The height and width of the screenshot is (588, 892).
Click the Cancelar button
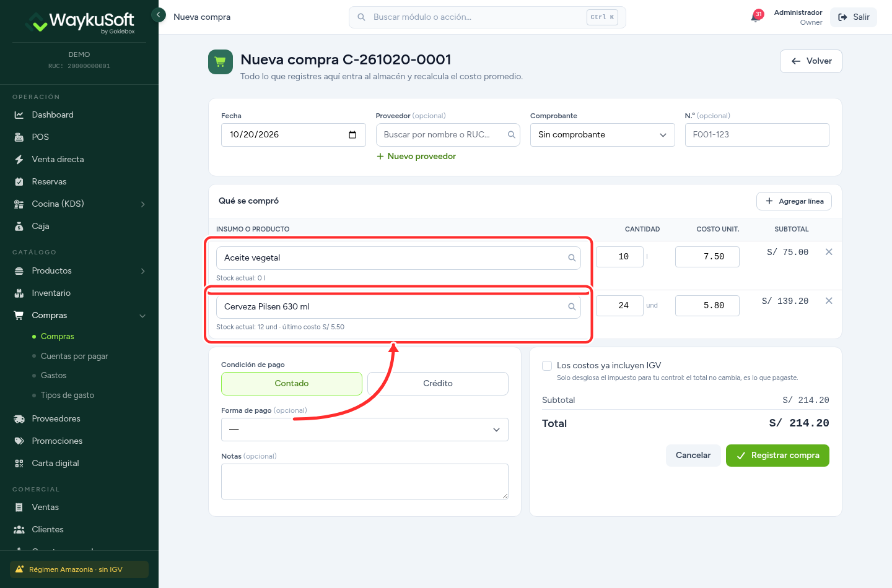tap(693, 456)
